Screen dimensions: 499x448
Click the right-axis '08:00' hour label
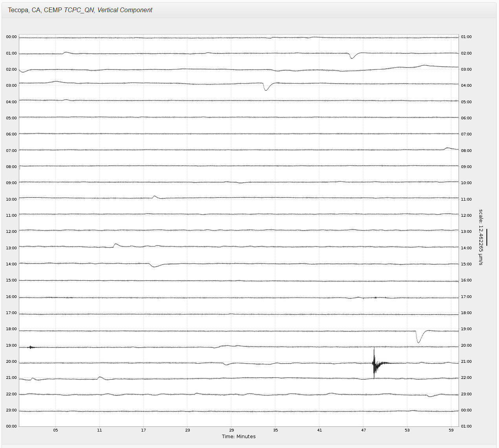pos(466,151)
